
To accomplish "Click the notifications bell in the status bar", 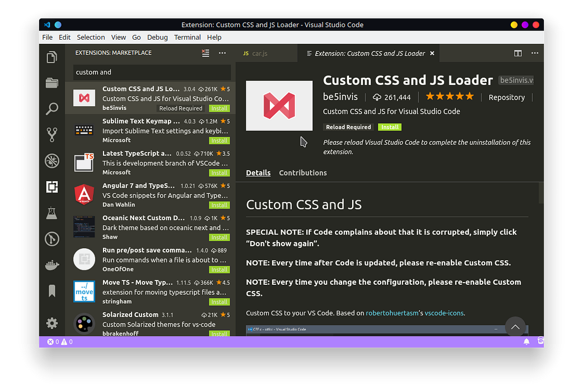I will tap(526, 341).
